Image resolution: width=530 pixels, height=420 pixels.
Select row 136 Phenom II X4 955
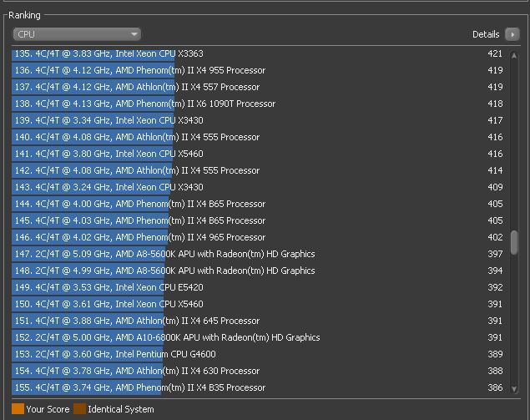click(x=260, y=70)
